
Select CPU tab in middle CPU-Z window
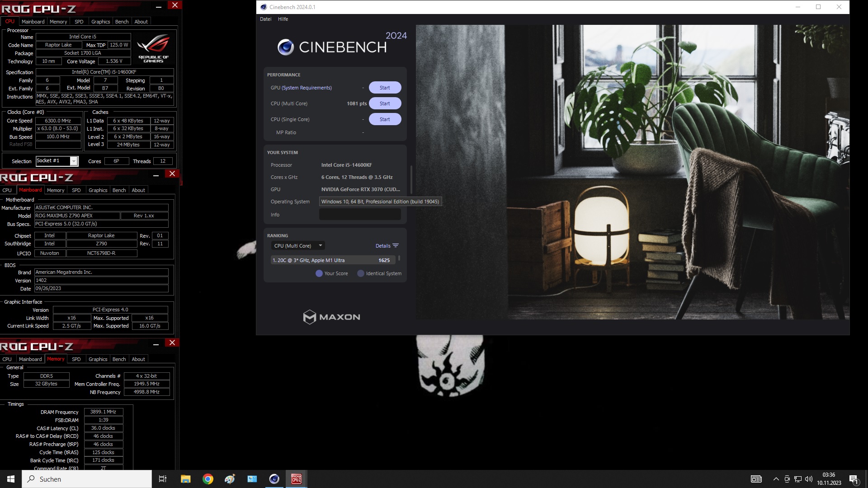point(7,190)
